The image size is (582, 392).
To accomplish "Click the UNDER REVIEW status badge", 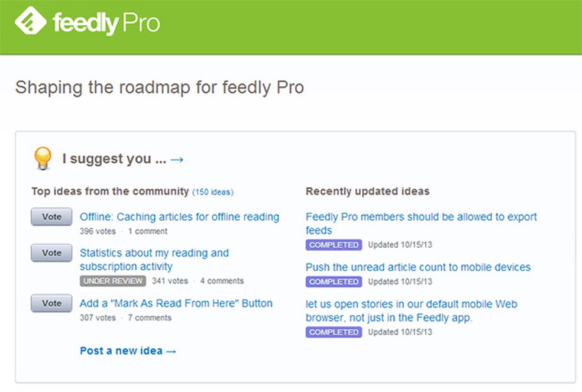I will tap(112, 281).
